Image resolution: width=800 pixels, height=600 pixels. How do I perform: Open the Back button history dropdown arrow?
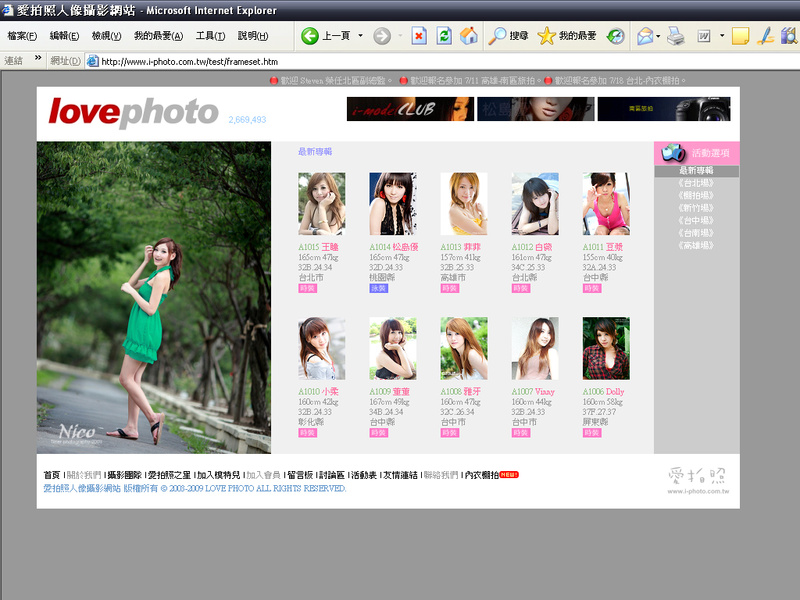360,36
